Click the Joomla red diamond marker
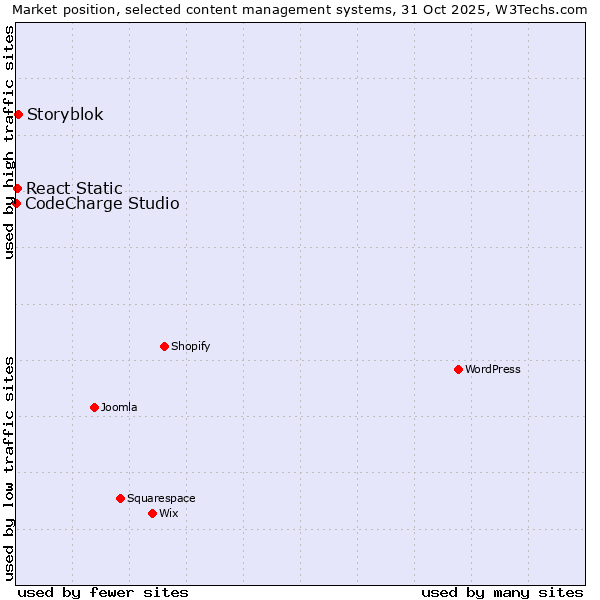This screenshot has width=600, height=600. (94, 407)
